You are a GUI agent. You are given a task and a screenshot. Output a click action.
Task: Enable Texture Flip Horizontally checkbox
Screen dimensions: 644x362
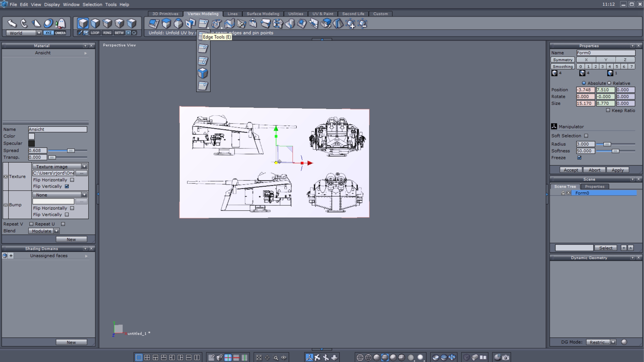(x=72, y=180)
